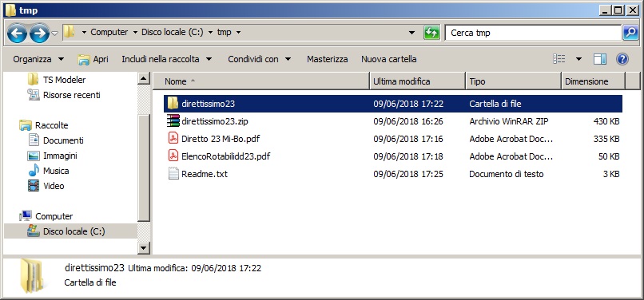This screenshot has height=300, width=644.
Task: Refresh the folder with green arrows button
Action: [431, 33]
